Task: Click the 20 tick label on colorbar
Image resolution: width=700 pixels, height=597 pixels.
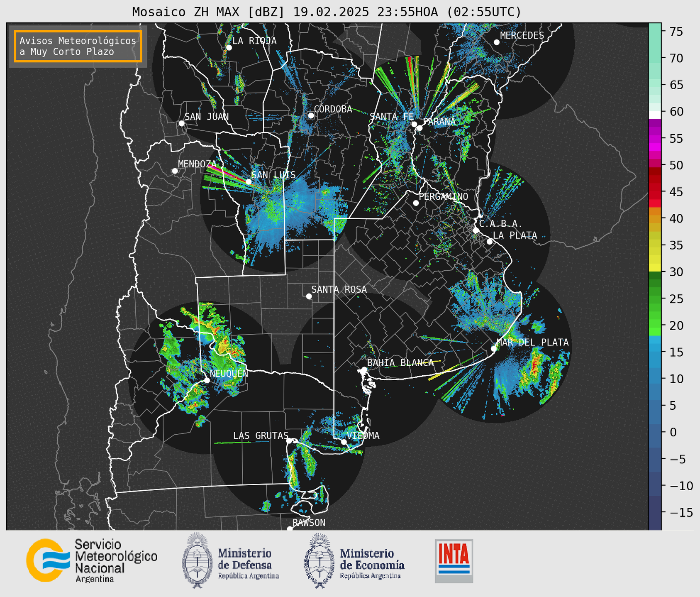Action: 677,325
